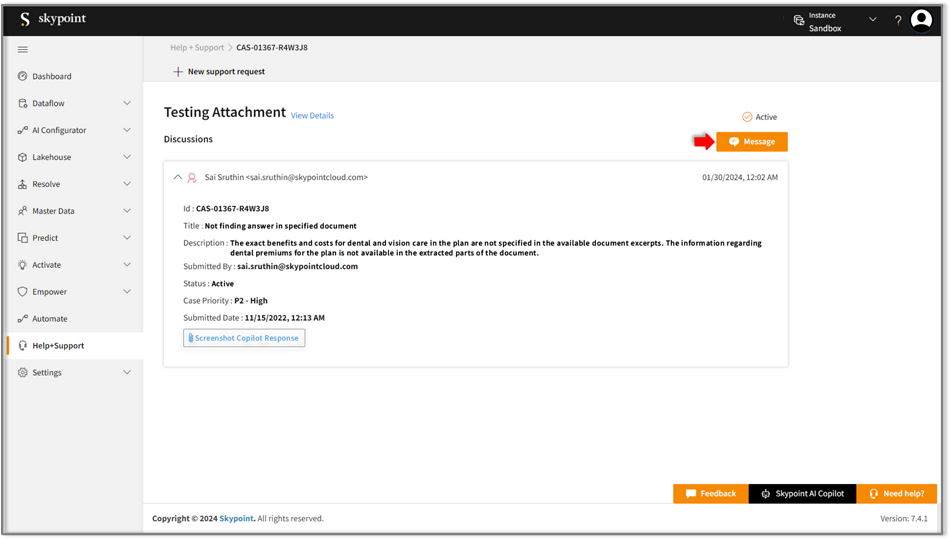Screen dimensions: 950x539
Task: Expand the AI Configurator menu chevron
Action: [x=127, y=130]
